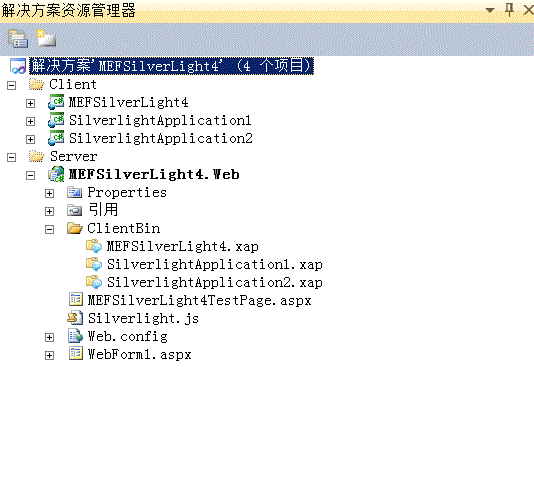Open the panel window position dropdown arrow

(490, 10)
